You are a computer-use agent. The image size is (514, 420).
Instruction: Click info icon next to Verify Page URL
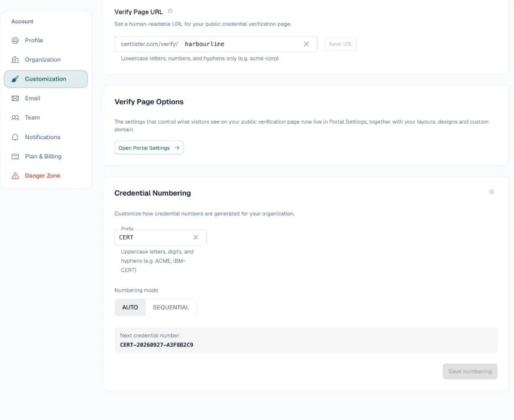(170, 11)
